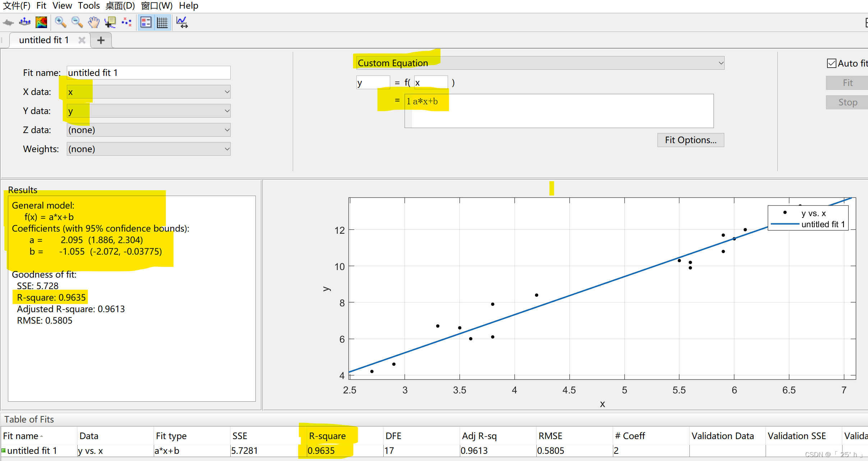Open the 窗口(W) menu
The image size is (868, 461).
point(157,6)
